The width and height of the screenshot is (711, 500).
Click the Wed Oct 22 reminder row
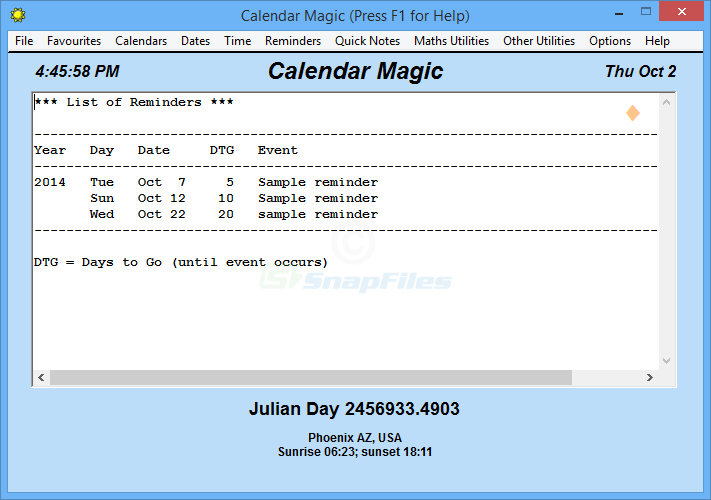pos(234,214)
